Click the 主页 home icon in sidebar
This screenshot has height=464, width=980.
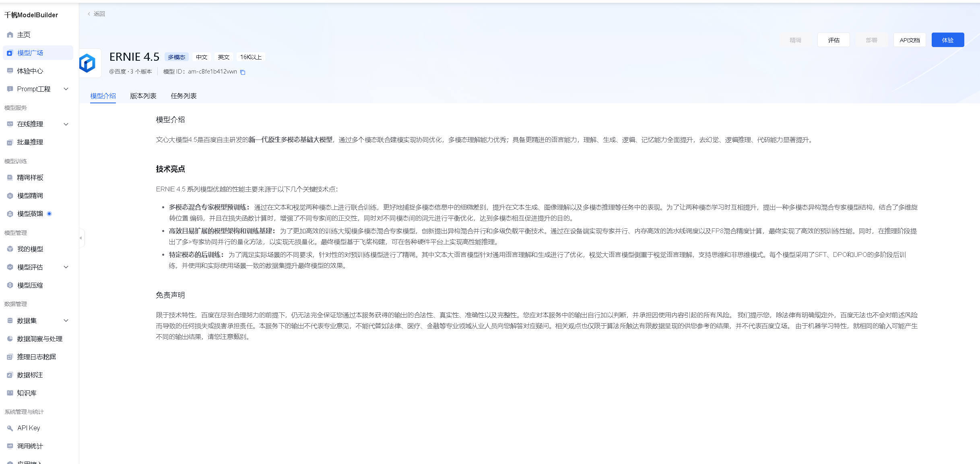[x=10, y=35]
